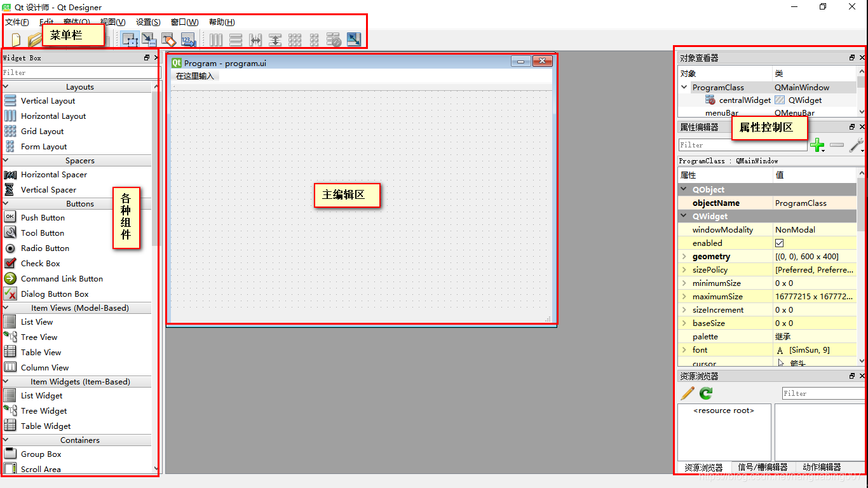Apply Lay Out Vertically toolbar icon
The width and height of the screenshot is (868, 488).
236,40
